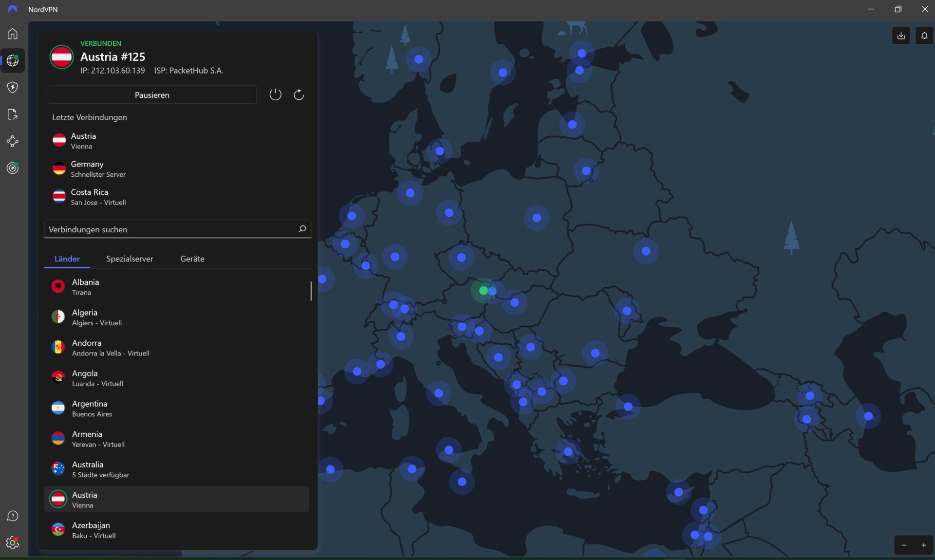The height and width of the screenshot is (560, 935).
Task: Click the IP: 212.103.60.139 text
Action: (112, 71)
